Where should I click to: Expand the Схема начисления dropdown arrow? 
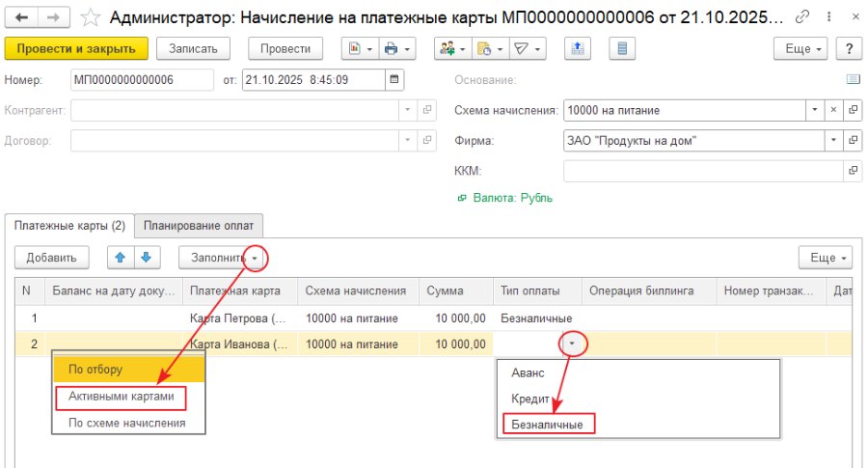pos(814,110)
